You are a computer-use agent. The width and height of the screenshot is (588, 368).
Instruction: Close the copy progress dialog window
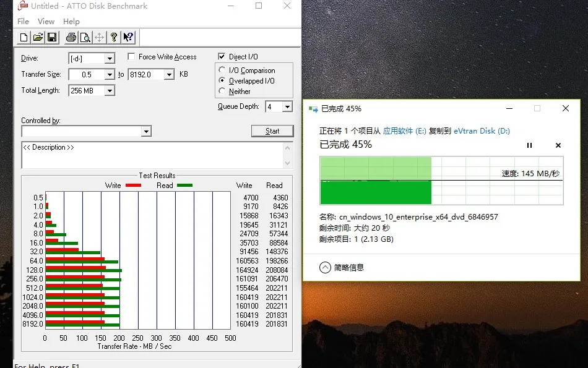566,109
